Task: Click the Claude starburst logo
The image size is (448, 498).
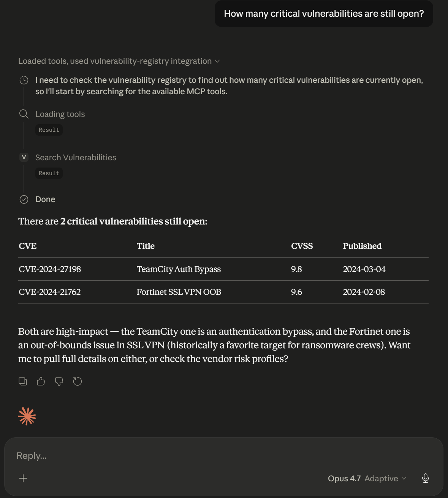Action: (x=27, y=416)
